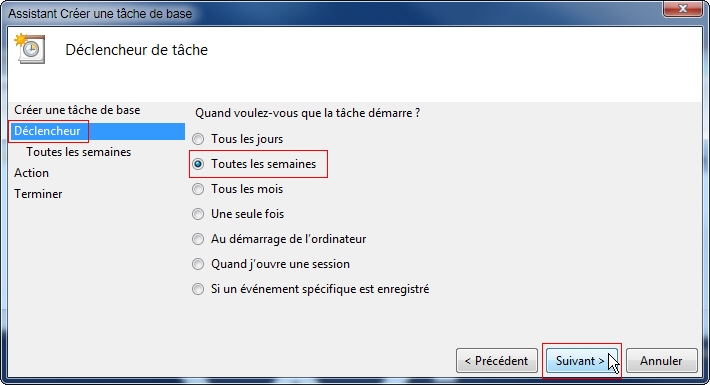Jump to the Action step in sidebar

click(x=31, y=173)
